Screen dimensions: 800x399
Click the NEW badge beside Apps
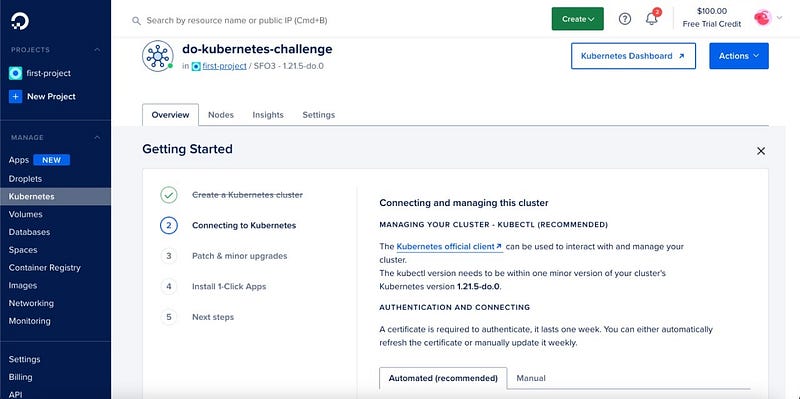[52, 160]
